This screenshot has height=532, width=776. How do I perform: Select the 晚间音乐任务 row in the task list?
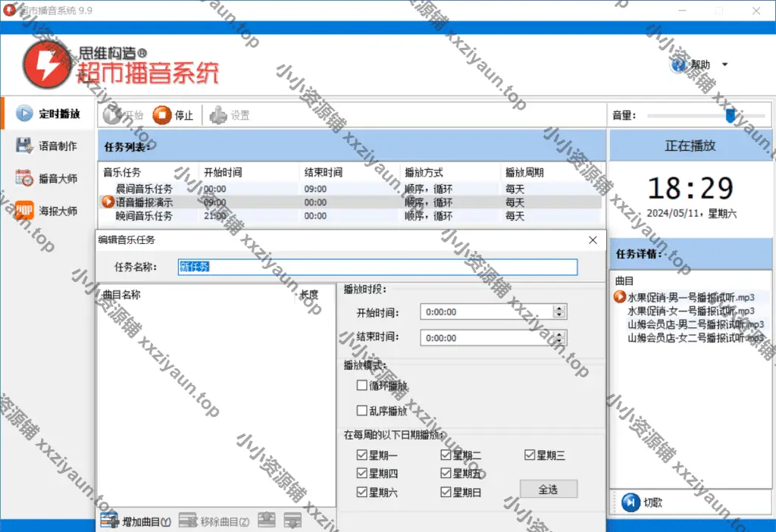pyautogui.click(x=144, y=216)
